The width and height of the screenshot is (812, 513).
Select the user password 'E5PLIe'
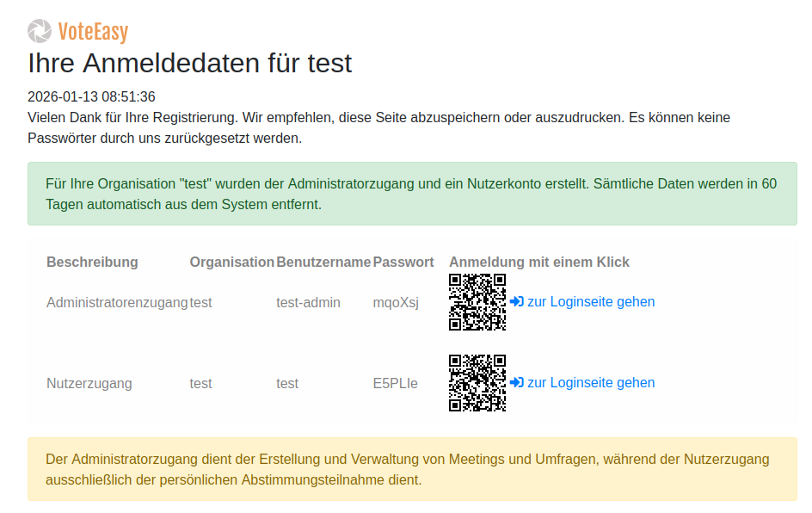(396, 383)
